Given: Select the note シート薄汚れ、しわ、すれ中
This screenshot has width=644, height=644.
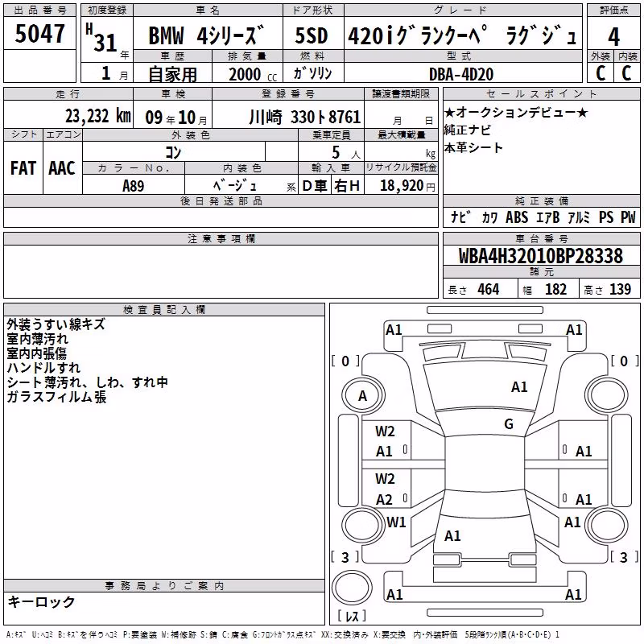Looking at the screenshot, I should point(88,382).
